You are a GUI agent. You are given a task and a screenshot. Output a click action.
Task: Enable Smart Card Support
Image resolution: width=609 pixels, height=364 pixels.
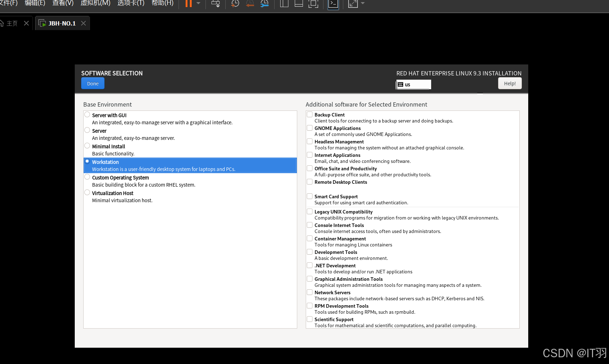click(310, 196)
